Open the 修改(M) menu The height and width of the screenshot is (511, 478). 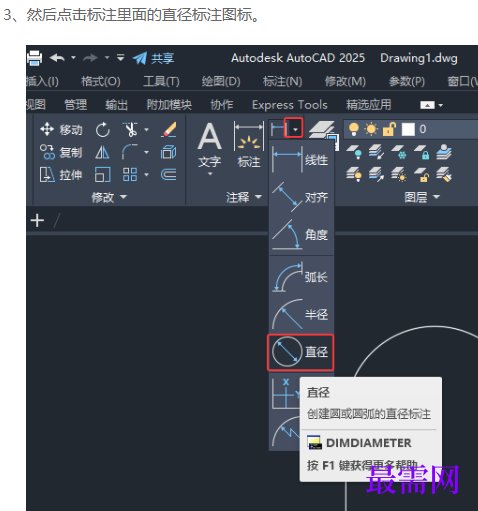345,81
